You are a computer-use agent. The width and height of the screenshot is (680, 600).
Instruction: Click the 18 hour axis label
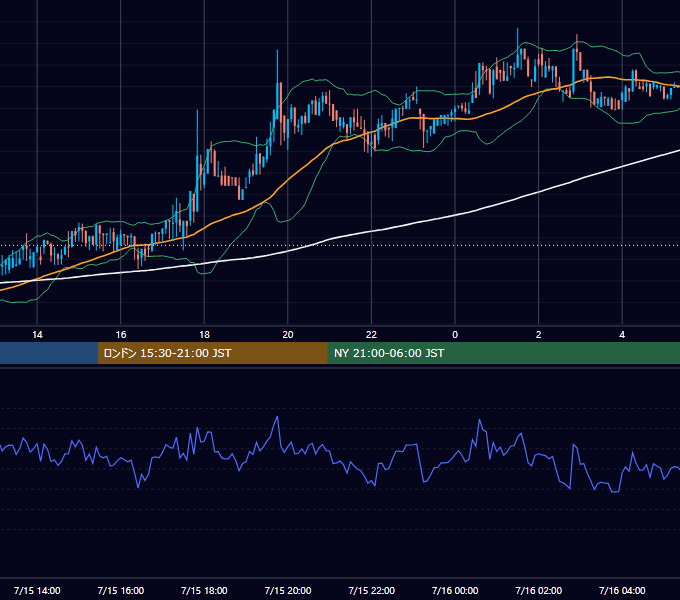204,335
